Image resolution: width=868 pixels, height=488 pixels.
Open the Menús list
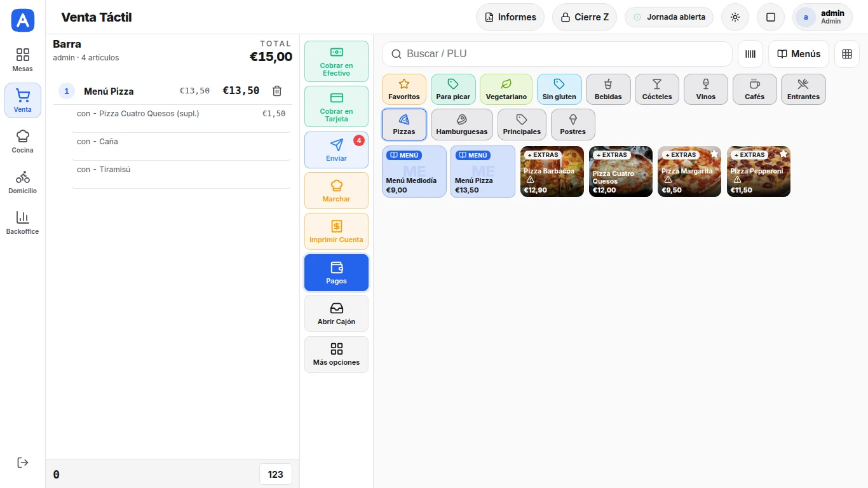[x=799, y=54]
